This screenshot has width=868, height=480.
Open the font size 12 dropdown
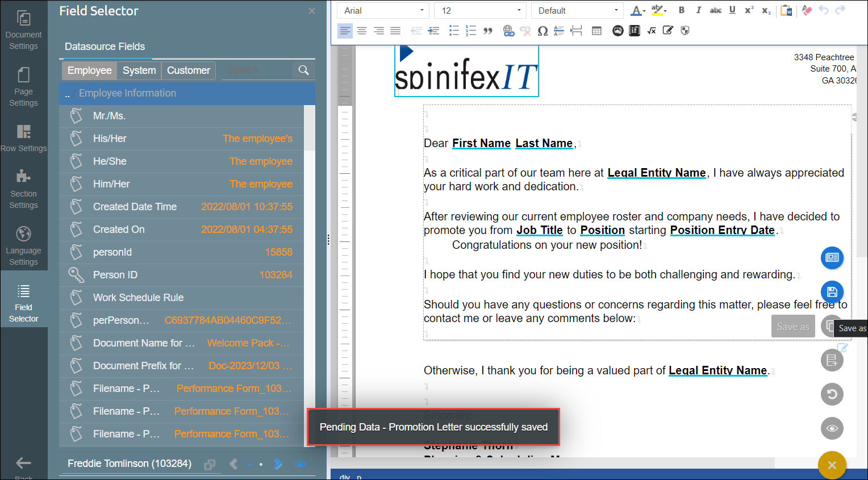(481, 10)
